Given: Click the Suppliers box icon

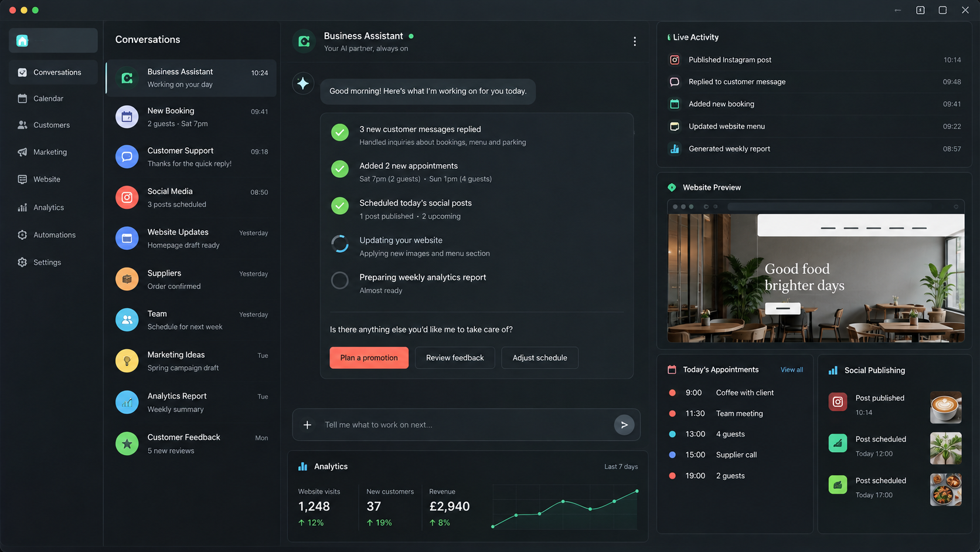Looking at the screenshot, I should 127,279.
